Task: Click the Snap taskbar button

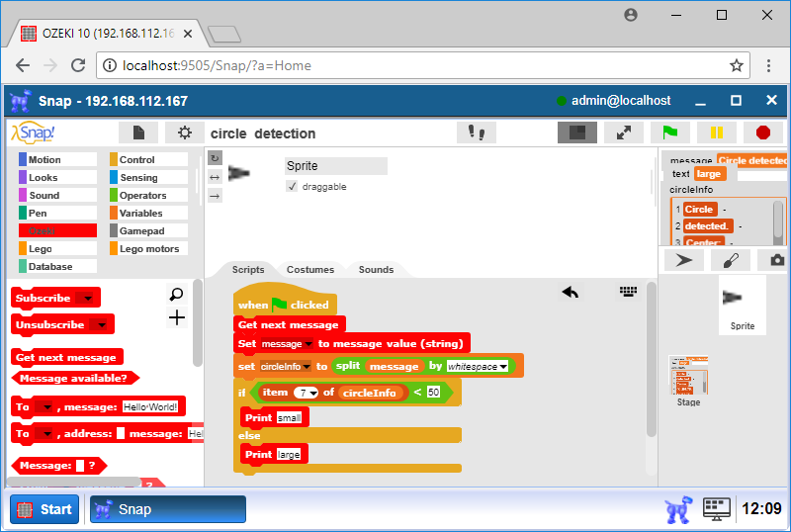Action: 168,509
